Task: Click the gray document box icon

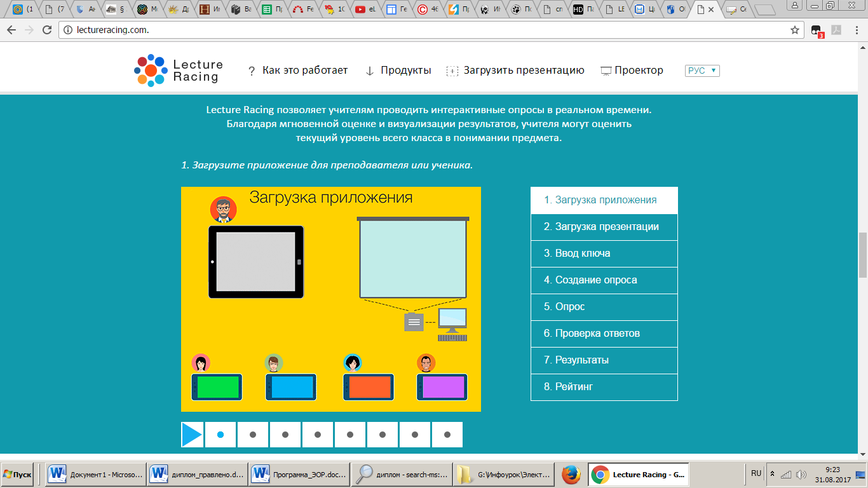Action: pos(414,322)
